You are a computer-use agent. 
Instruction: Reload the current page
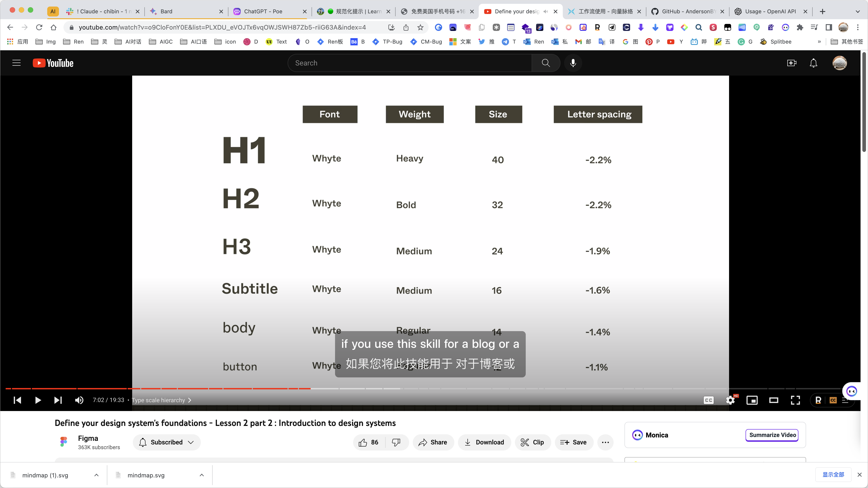click(x=39, y=27)
